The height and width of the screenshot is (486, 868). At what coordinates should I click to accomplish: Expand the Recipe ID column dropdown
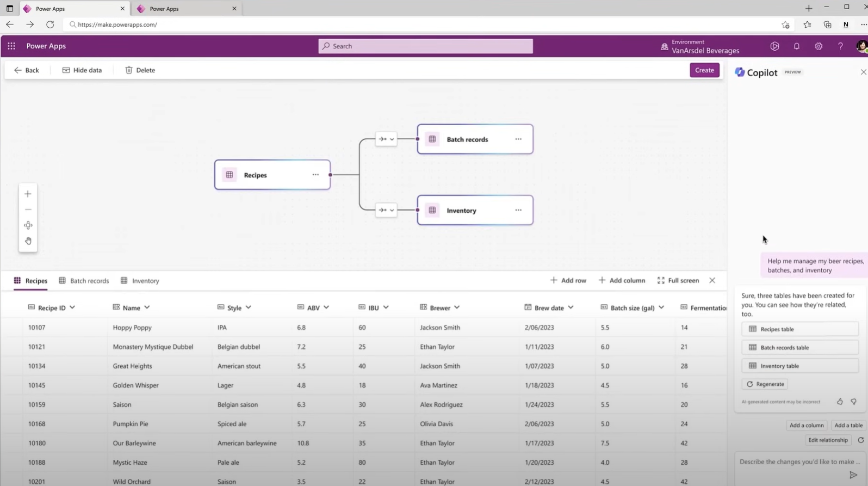coord(72,307)
